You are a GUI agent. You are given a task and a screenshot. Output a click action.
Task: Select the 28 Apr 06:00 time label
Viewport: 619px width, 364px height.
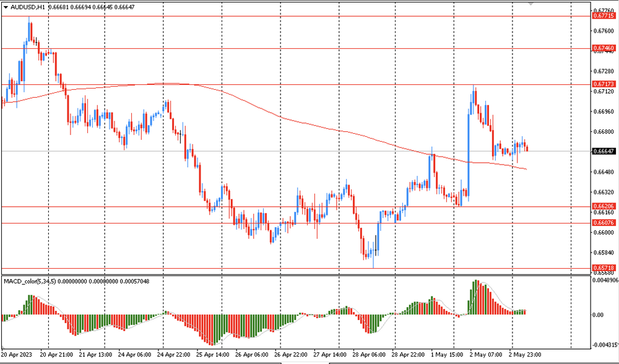pyautogui.click(x=352, y=355)
